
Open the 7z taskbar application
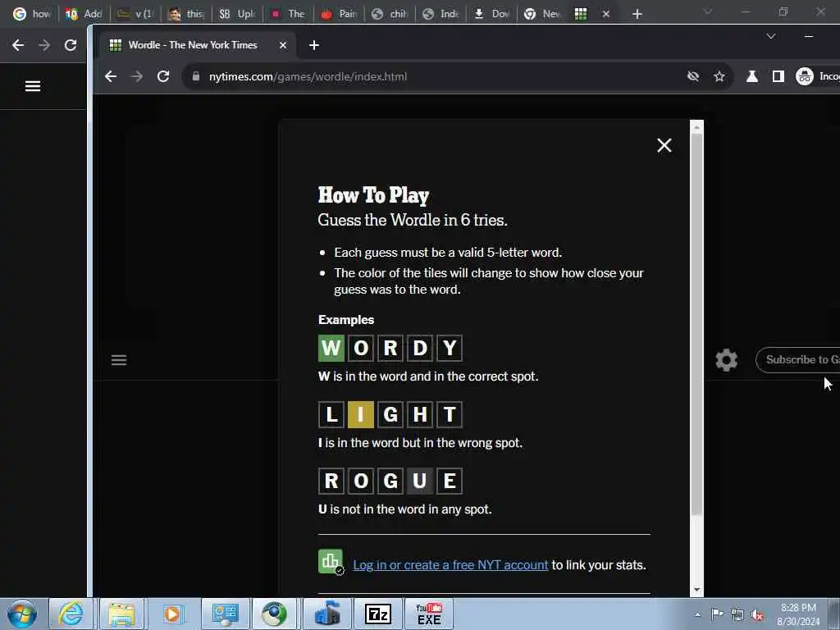377,614
